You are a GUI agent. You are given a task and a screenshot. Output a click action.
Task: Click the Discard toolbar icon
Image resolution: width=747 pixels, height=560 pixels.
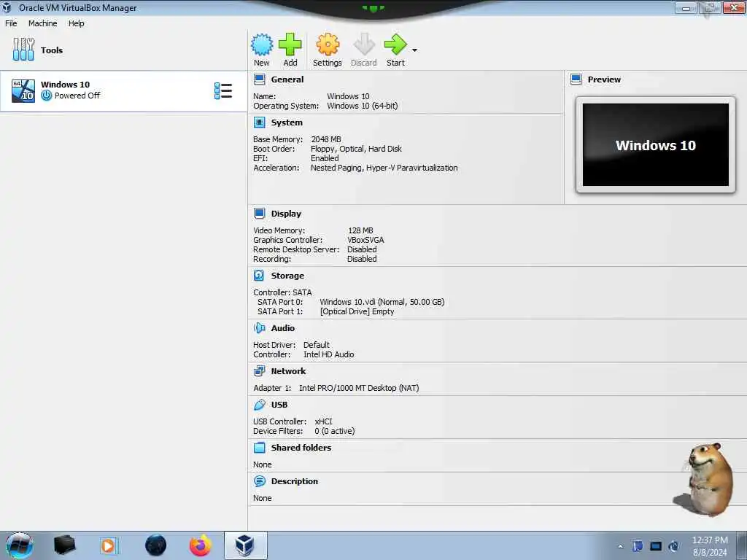point(364,44)
